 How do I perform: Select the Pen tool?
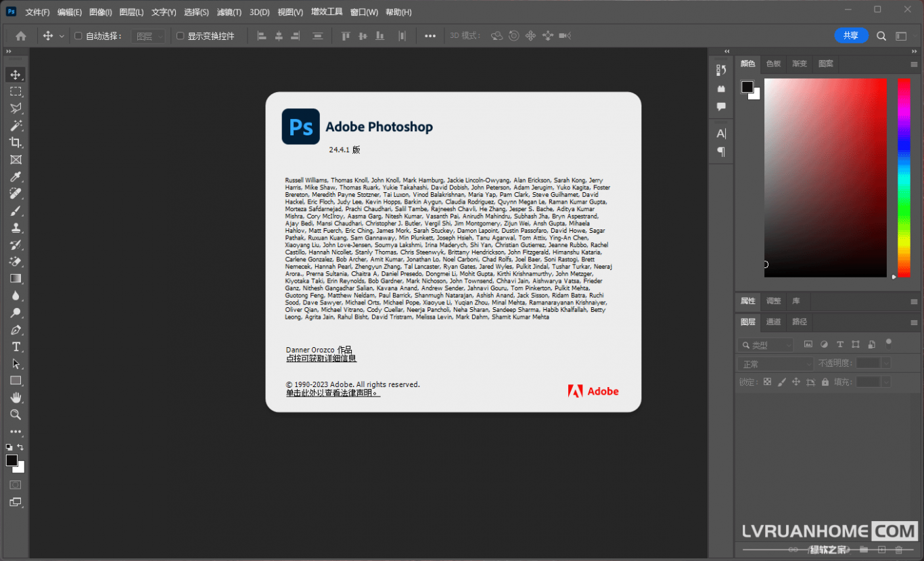point(16,330)
